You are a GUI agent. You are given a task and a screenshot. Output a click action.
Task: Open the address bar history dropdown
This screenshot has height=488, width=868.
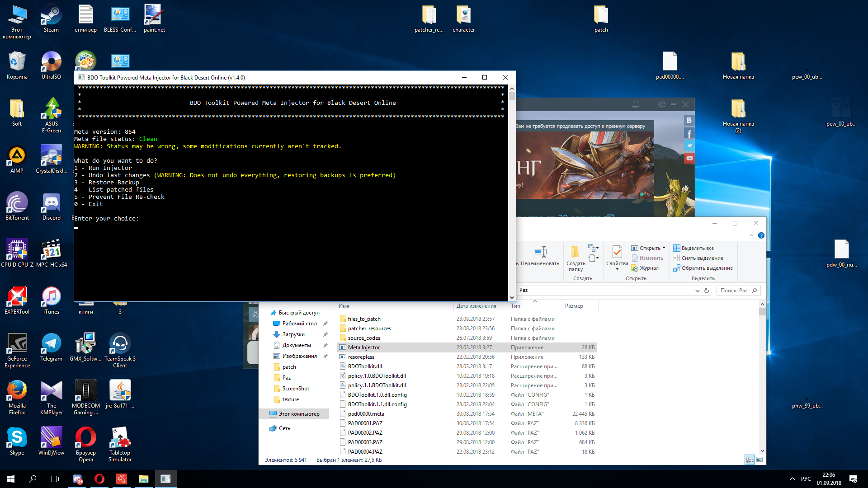[697, 291]
